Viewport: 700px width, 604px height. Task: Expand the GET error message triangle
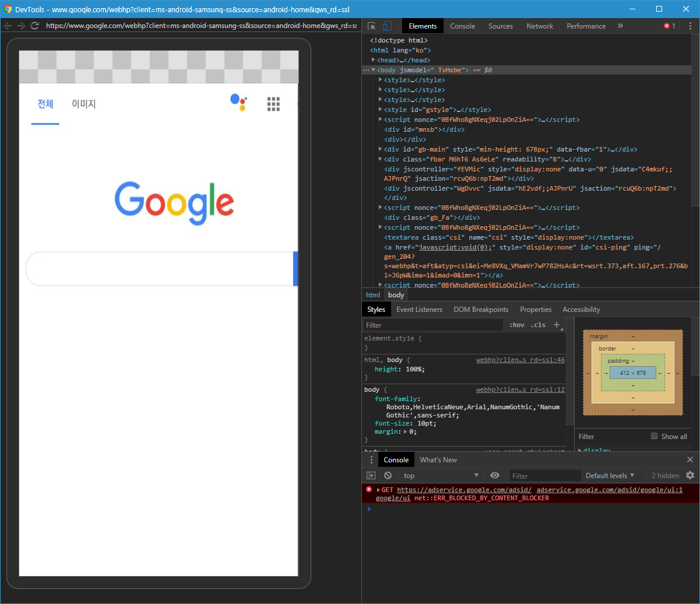coord(378,490)
